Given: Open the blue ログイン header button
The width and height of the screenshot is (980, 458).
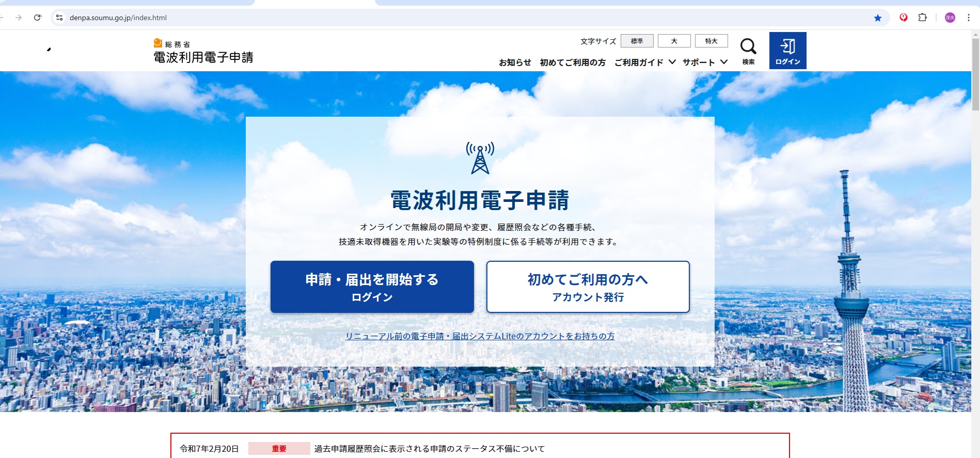Looking at the screenshot, I should coord(787,51).
